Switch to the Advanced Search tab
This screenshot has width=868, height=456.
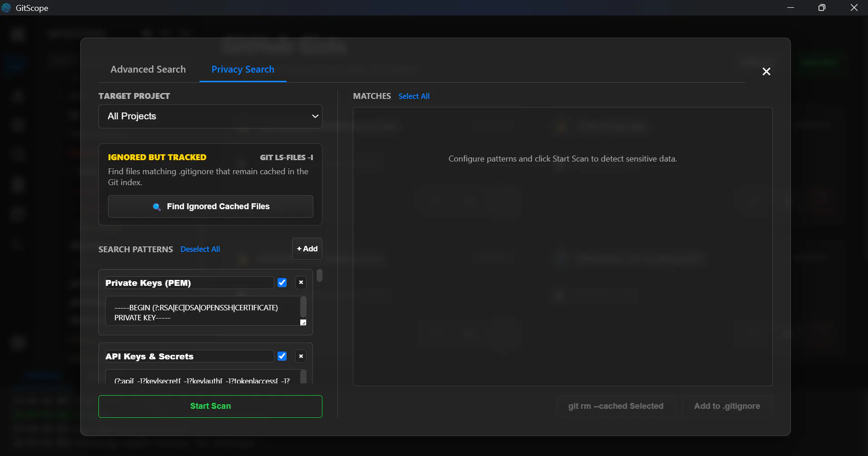click(x=148, y=69)
